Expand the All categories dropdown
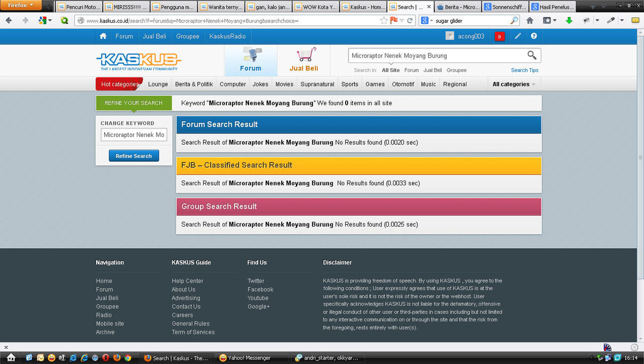The height and width of the screenshot is (364, 644). (514, 84)
